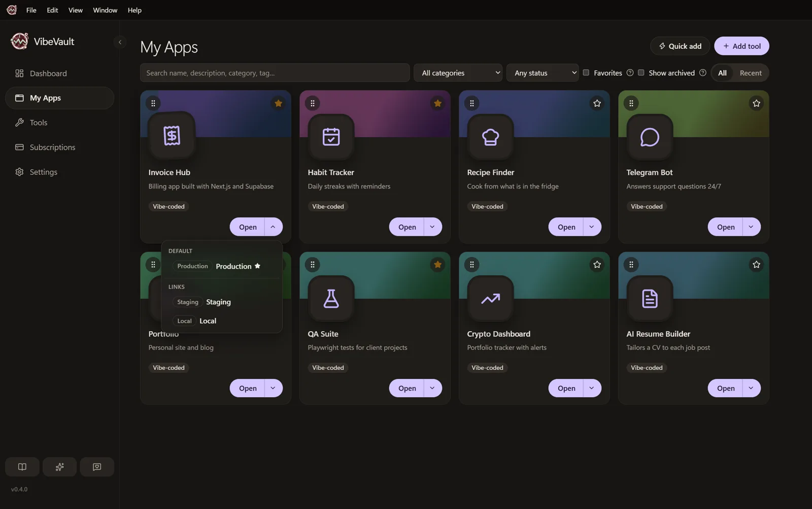
Task: Click the sparkles icon in sidebar footer
Action: [x=59, y=467]
